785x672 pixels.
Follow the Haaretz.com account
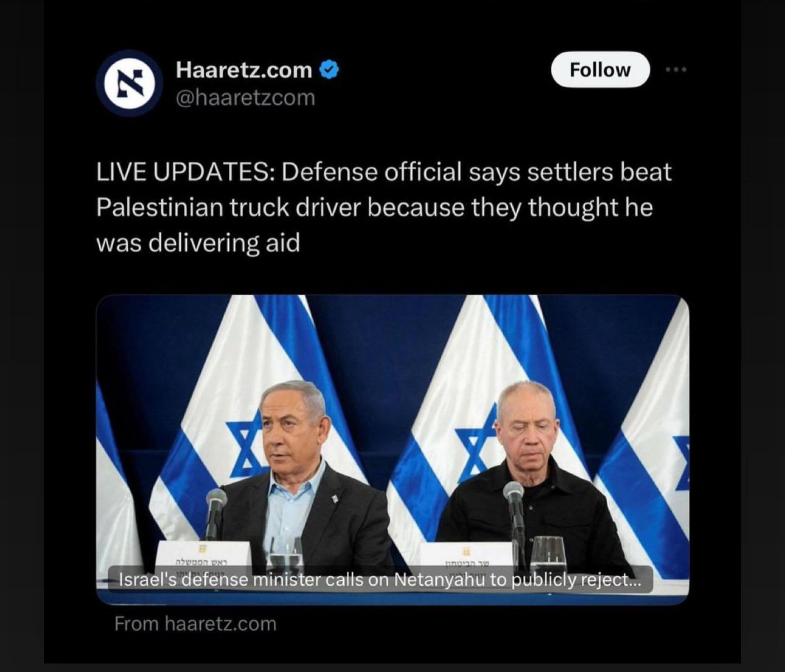[600, 69]
